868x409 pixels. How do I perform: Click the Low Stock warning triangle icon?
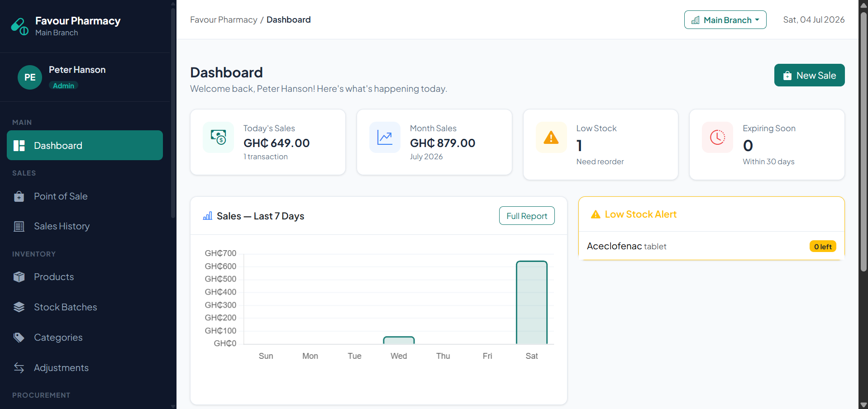pos(551,137)
